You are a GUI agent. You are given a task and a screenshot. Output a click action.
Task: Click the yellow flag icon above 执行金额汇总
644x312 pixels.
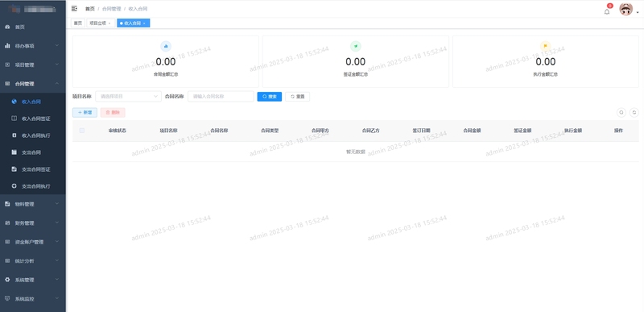546,46
